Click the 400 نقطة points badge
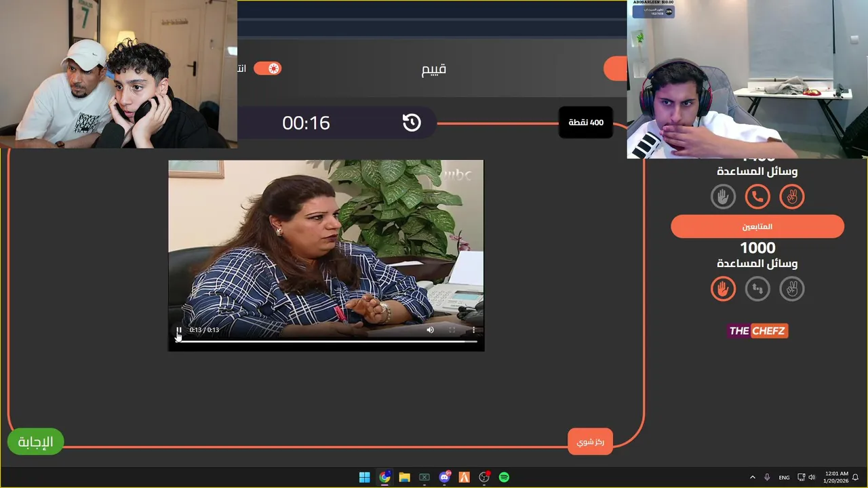The image size is (868, 488). tap(586, 123)
